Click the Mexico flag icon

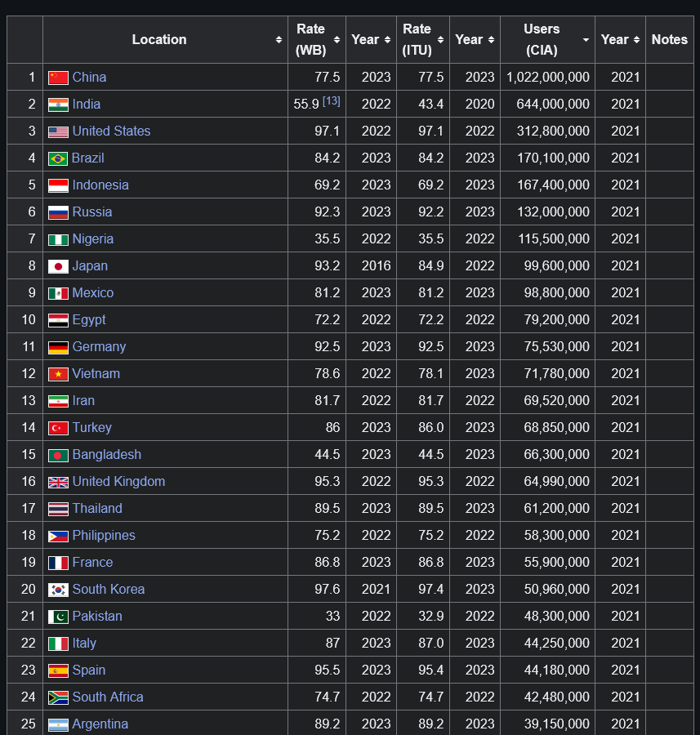(58, 294)
